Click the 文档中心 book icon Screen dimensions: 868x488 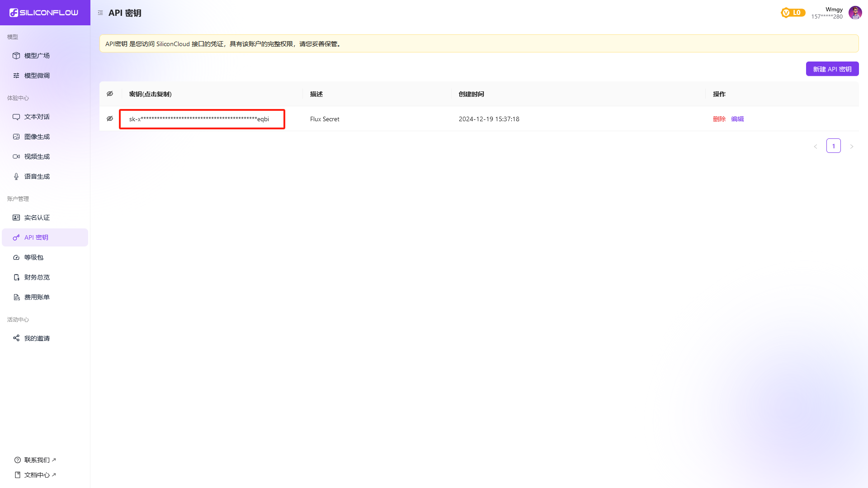tap(18, 475)
